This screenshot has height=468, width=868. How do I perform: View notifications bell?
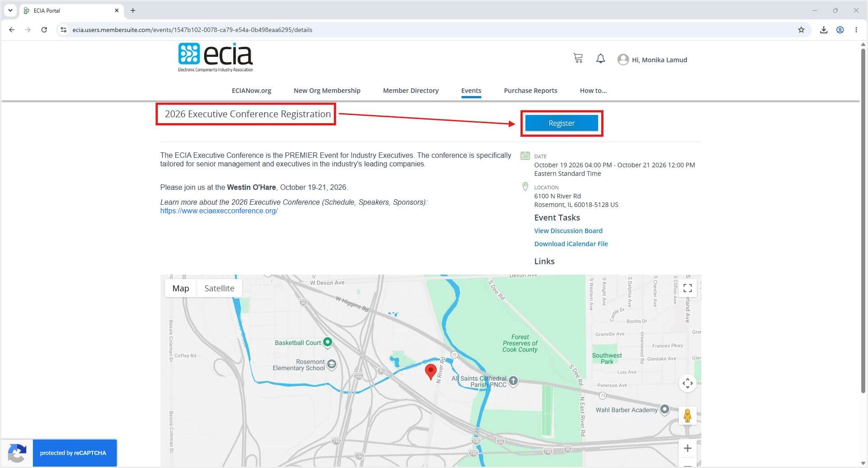click(x=600, y=59)
